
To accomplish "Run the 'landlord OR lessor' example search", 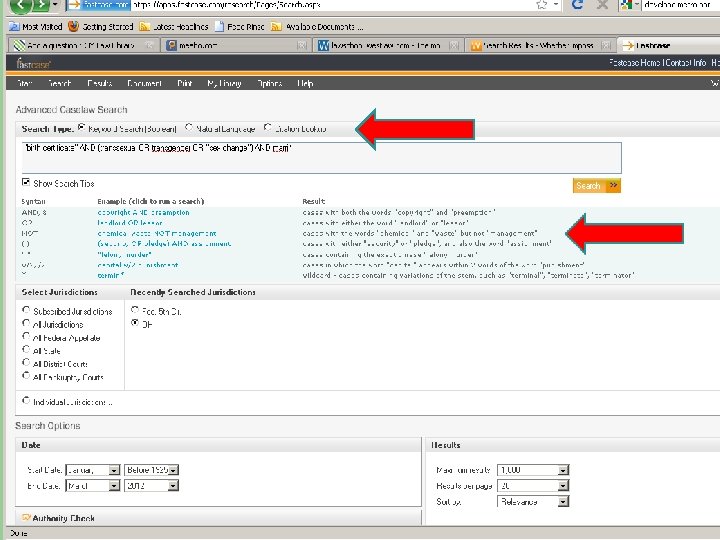I will pos(130,223).
